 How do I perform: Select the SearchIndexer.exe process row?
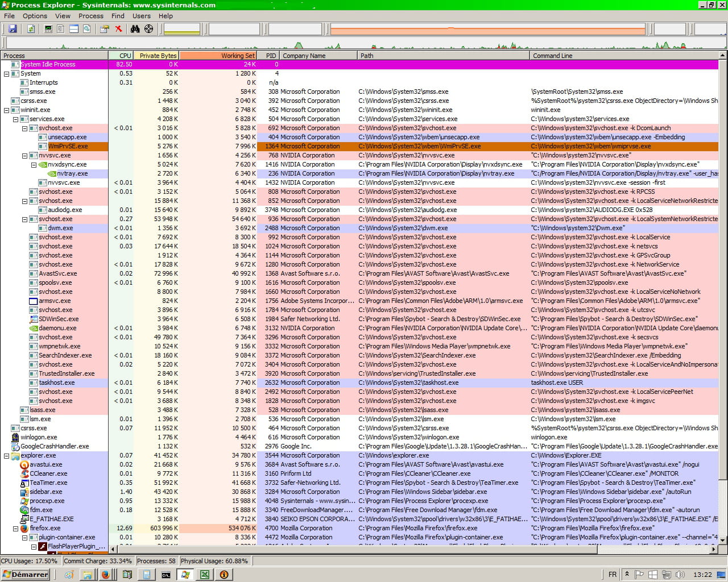(x=359, y=355)
